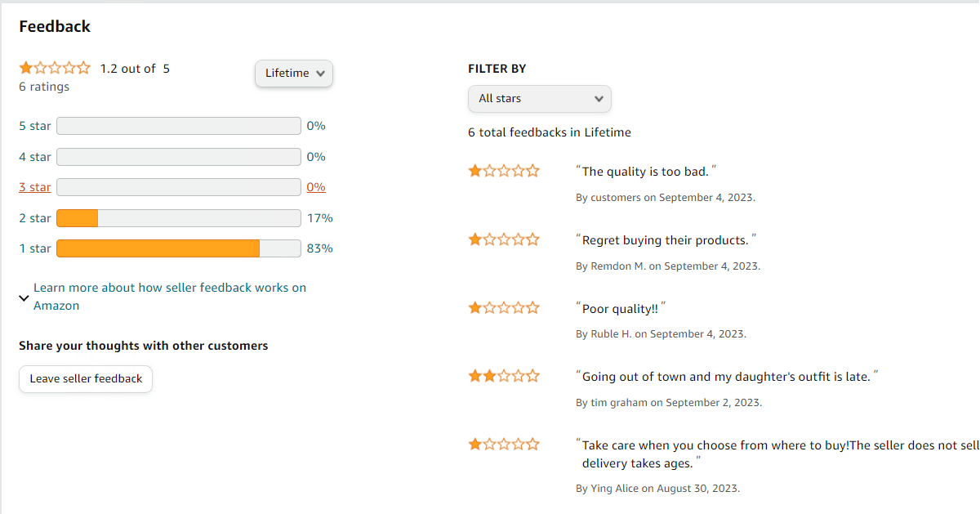The width and height of the screenshot is (980, 514).
Task: Click the 1 star label
Action: tap(35, 248)
